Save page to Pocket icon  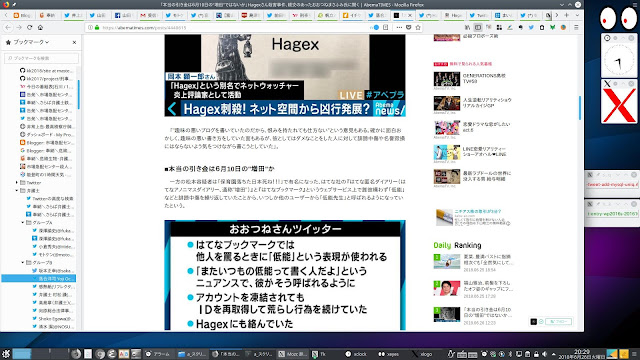(409, 27)
